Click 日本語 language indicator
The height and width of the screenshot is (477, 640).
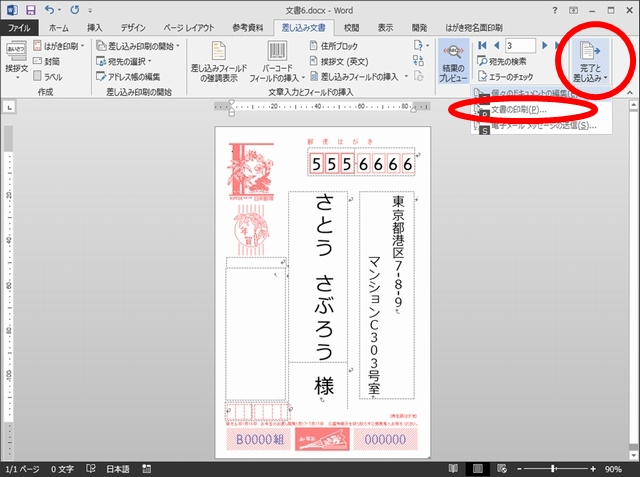118,469
